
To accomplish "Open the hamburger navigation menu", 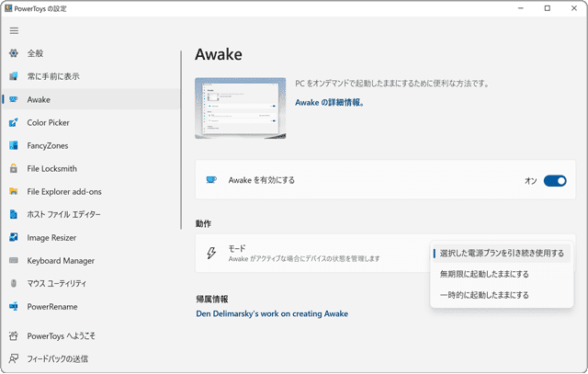I will (14, 30).
